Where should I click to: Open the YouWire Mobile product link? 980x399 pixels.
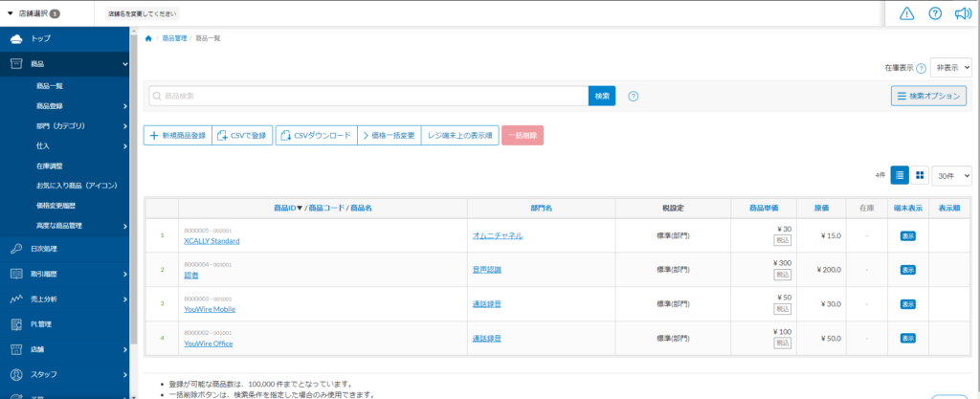pos(210,309)
